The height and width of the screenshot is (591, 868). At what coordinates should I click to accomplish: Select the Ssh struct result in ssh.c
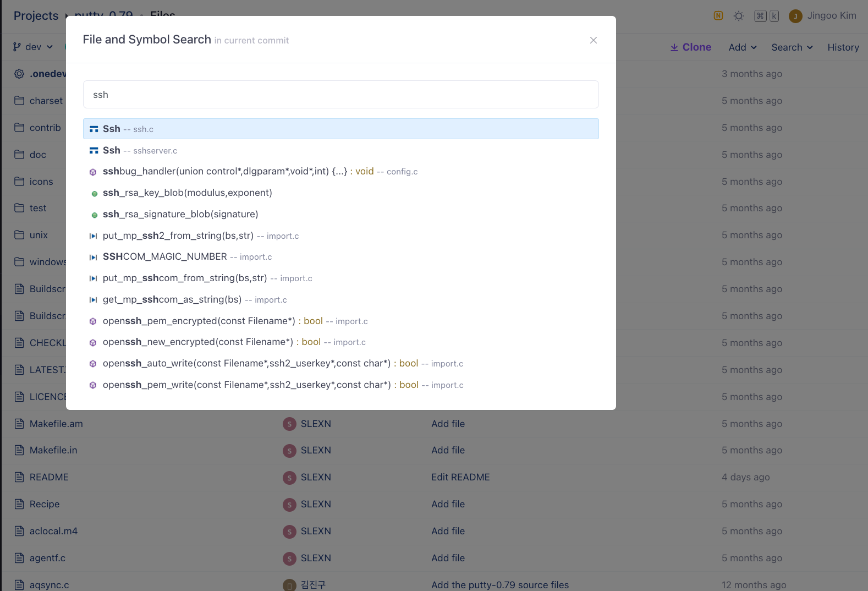click(340, 129)
